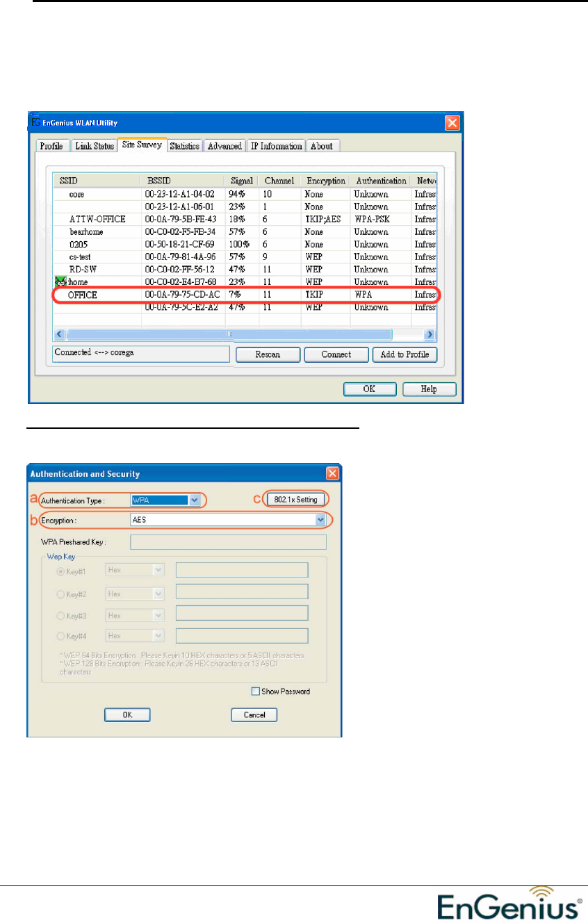
Task: Sort by the BSSID column header
Action: pyautogui.click(x=183, y=181)
